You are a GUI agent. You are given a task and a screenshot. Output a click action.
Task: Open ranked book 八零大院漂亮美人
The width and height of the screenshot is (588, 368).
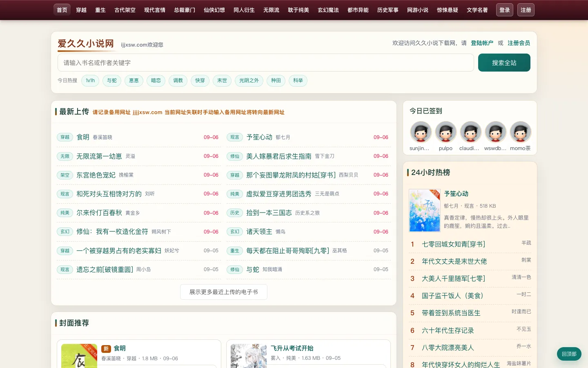(x=448, y=348)
